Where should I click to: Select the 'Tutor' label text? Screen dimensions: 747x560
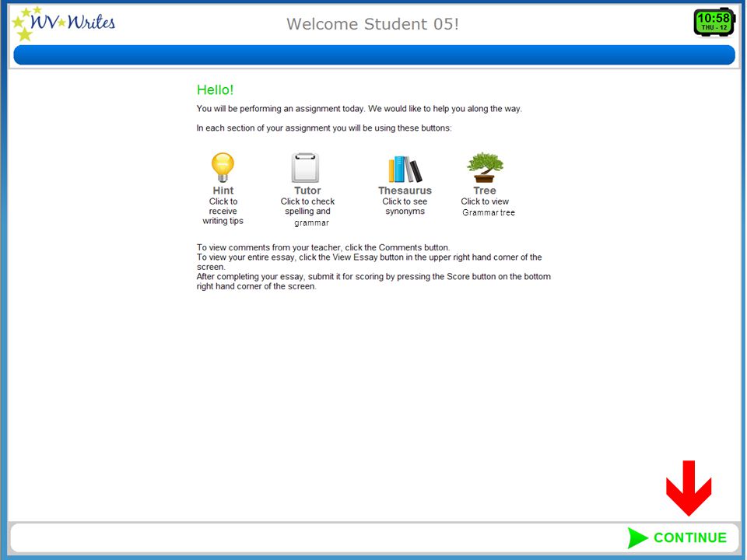(x=307, y=191)
